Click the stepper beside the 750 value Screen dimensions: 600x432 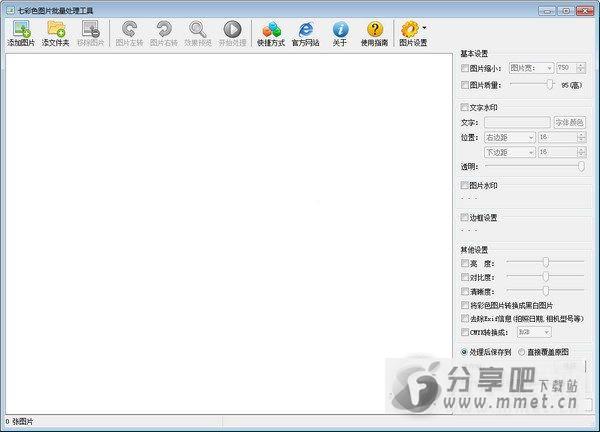[581, 68]
